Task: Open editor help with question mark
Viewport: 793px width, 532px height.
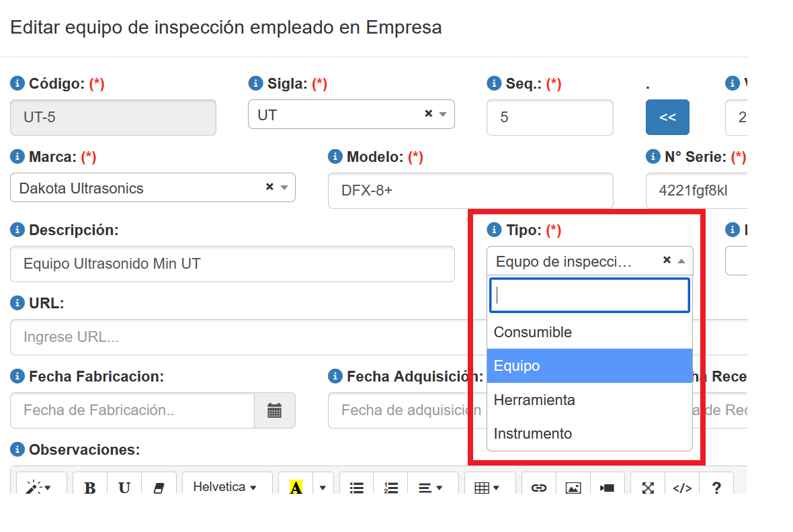Action: tap(716, 487)
